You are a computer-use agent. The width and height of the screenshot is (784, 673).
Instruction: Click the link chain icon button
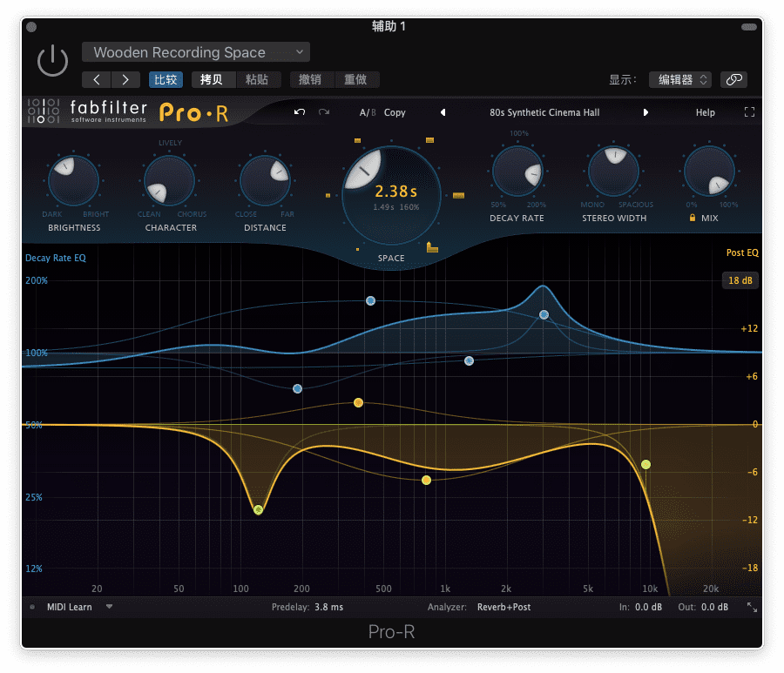tap(733, 79)
